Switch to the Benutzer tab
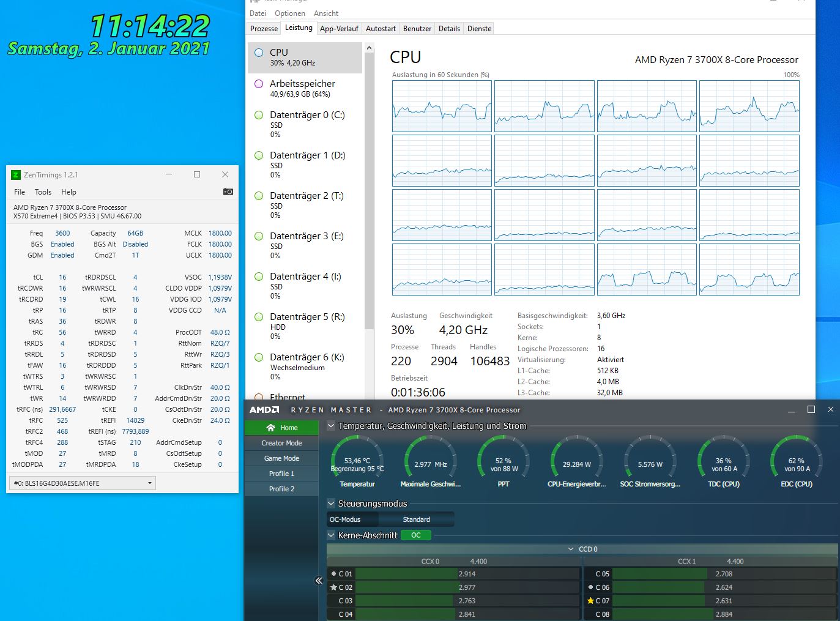Screen dimensions: 840x621 [x=417, y=29]
